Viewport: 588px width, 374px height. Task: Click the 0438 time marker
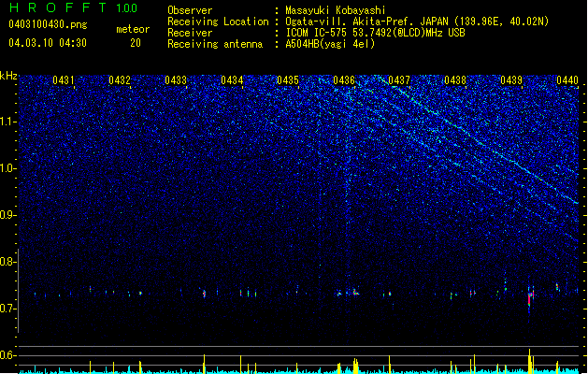pos(455,80)
